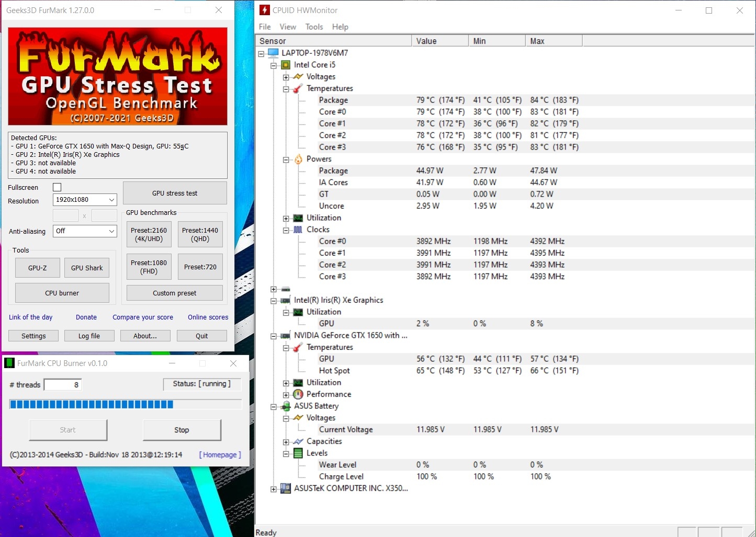This screenshot has height=537, width=756.
Task: Enable the Fullscreen checkbox in FurMark
Action: click(57, 187)
